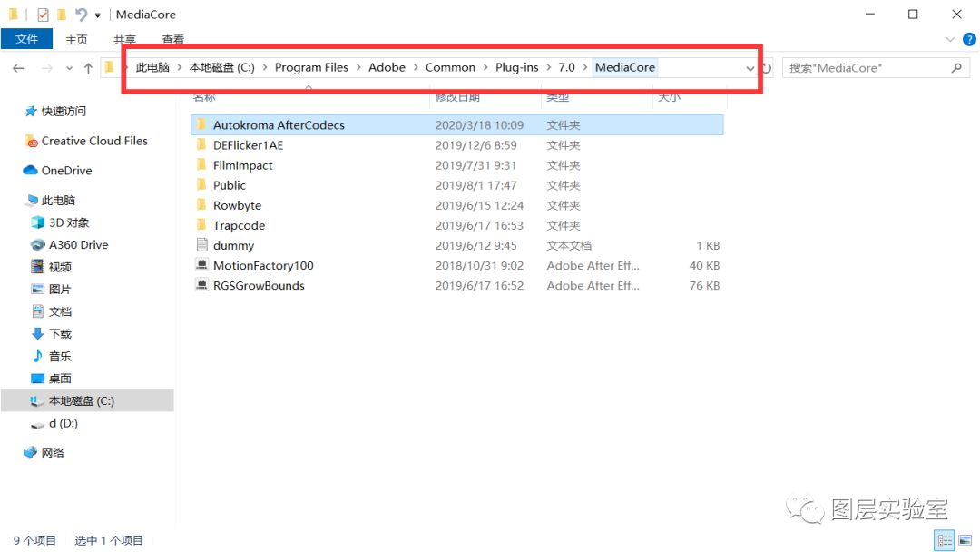Click the 40 KB size cell
Image resolution: width=980 pixels, height=552 pixels.
point(704,265)
